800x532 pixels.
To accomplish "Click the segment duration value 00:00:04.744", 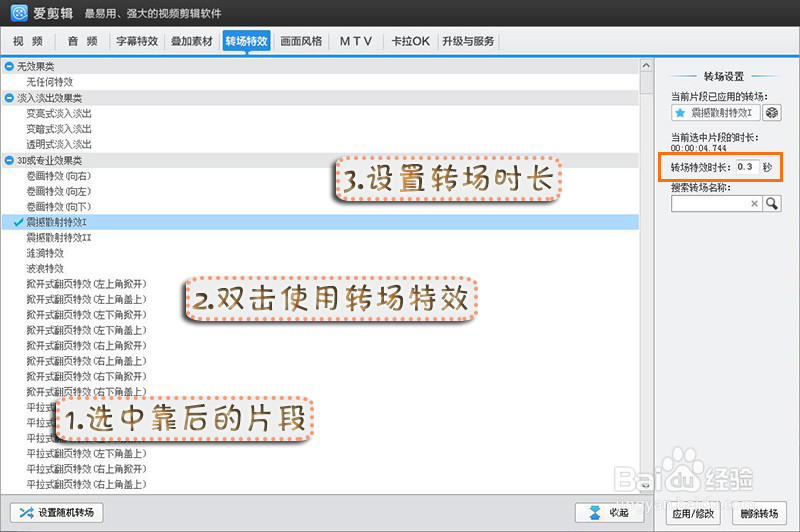I will (x=698, y=148).
